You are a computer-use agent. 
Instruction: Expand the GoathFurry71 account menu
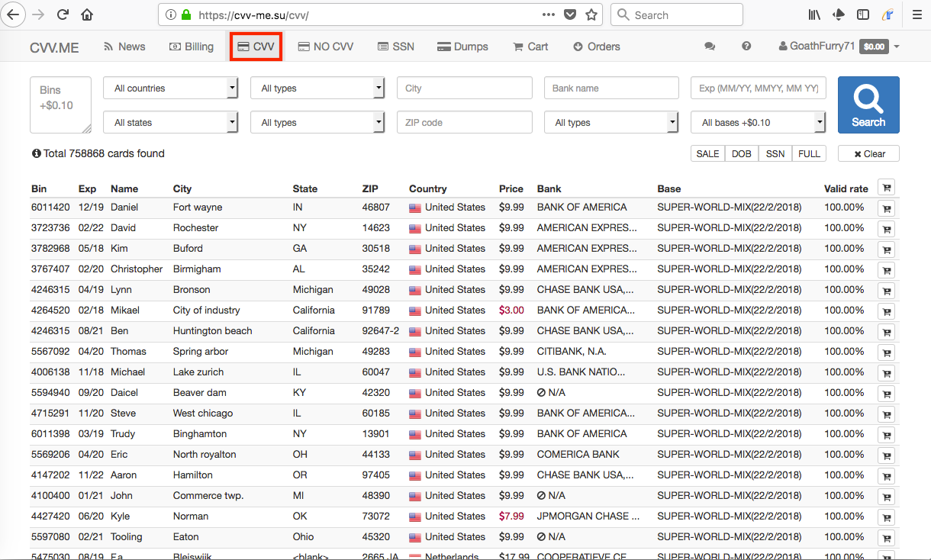tap(839, 47)
